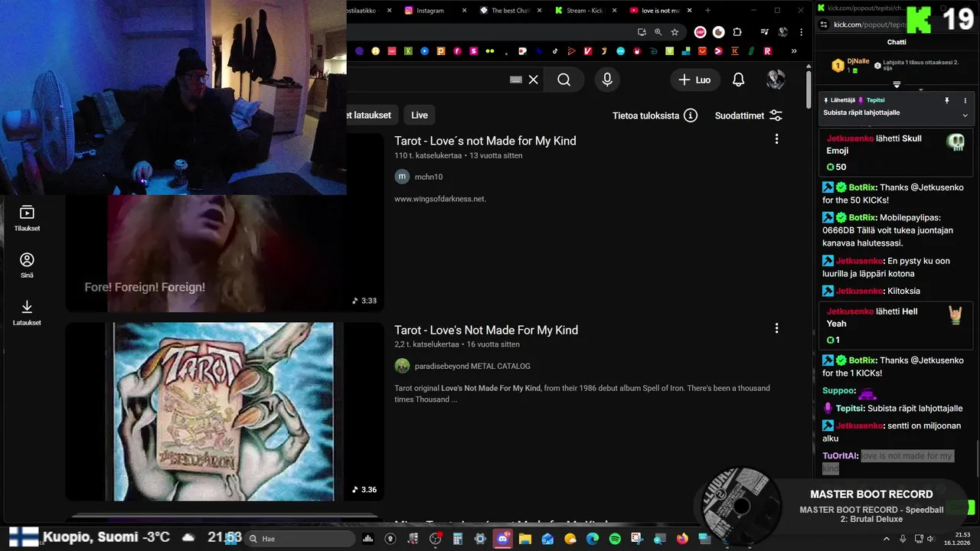Click the Luo create button
980x551 pixels.
click(x=694, y=80)
